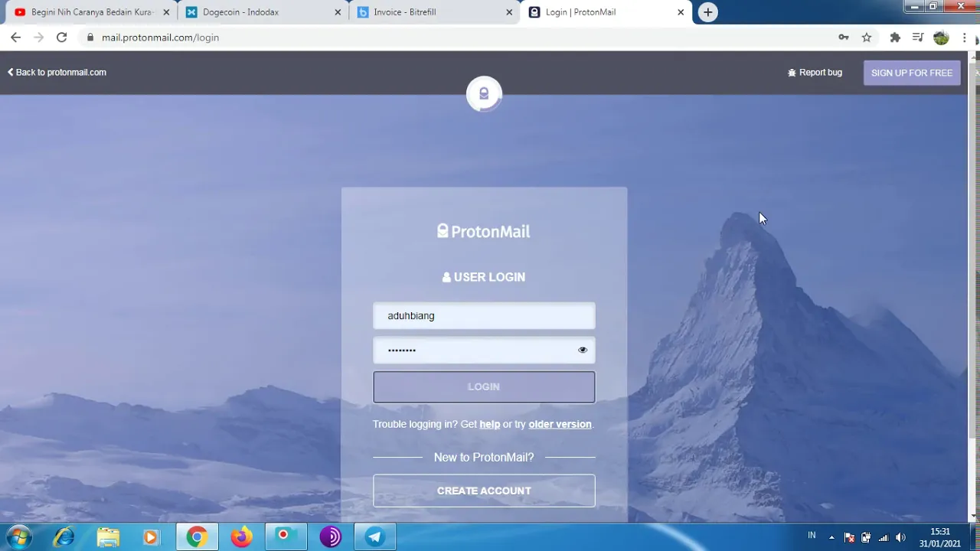Open saved passwords key icon
The width and height of the screenshot is (980, 551).
tap(844, 37)
